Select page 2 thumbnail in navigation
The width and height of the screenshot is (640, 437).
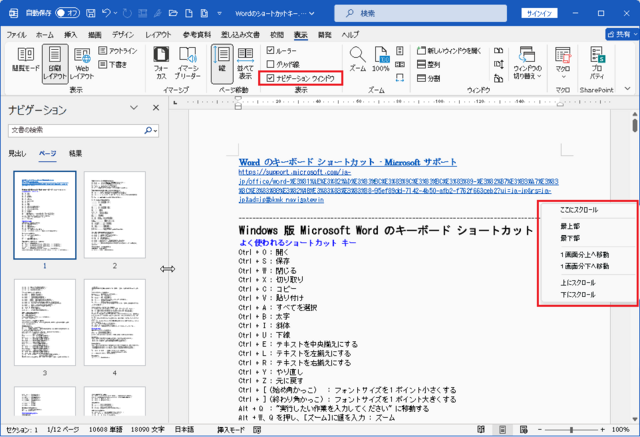click(115, 215)
